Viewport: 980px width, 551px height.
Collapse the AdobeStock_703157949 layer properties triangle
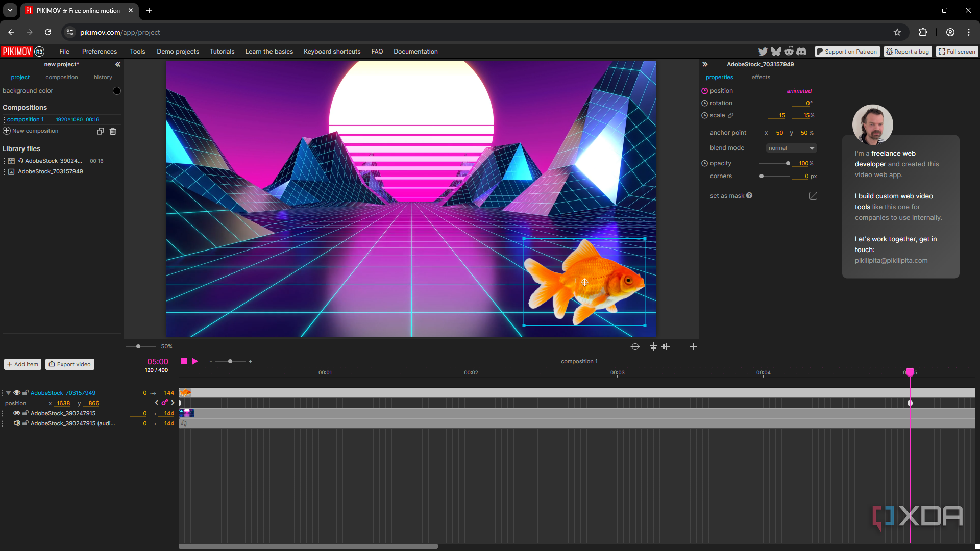[x=8, y=393]
